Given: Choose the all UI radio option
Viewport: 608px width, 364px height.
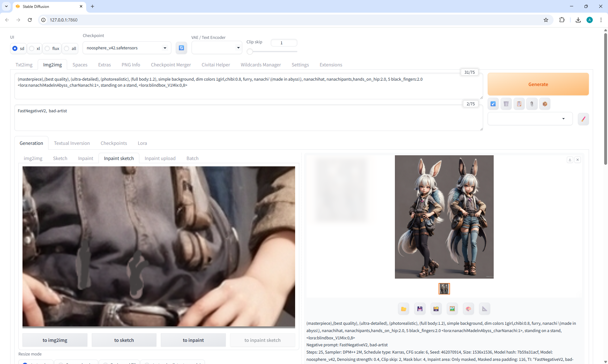Looking at the screenshot, I should pyautogui.click(x=66, y=48).
